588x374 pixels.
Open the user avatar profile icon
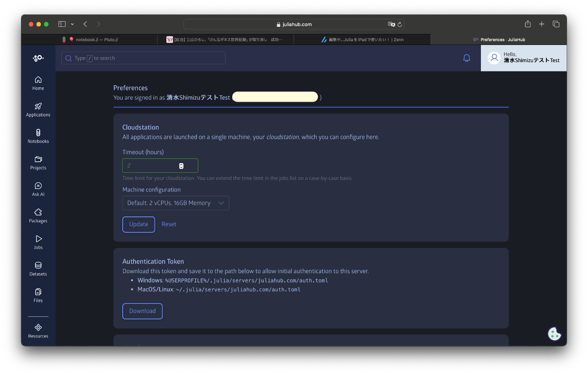coord(494,58)
